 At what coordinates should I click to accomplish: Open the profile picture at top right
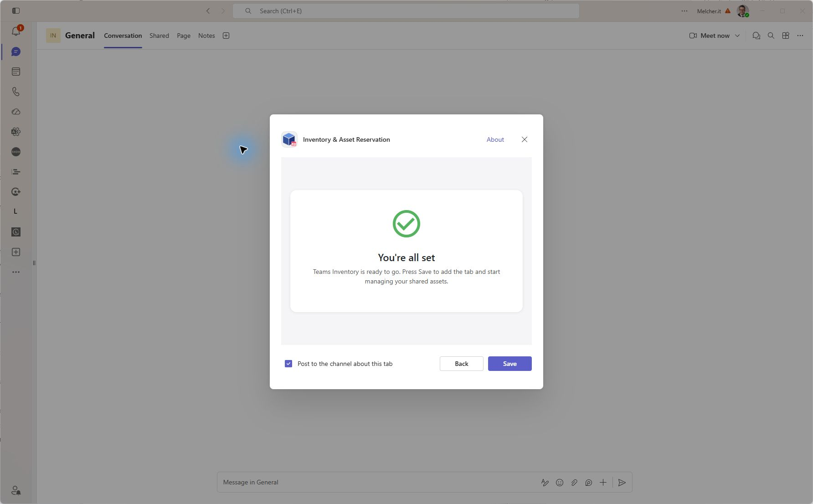(743, 11)
